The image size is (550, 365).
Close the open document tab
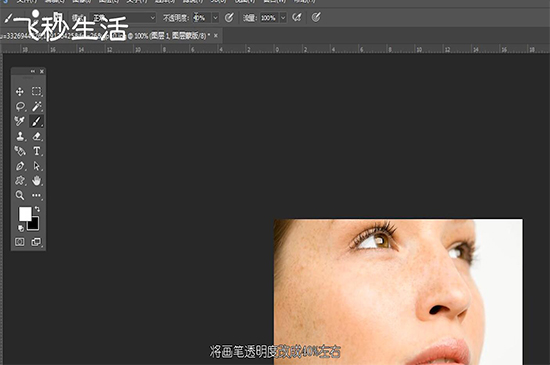tap(216, 35)
